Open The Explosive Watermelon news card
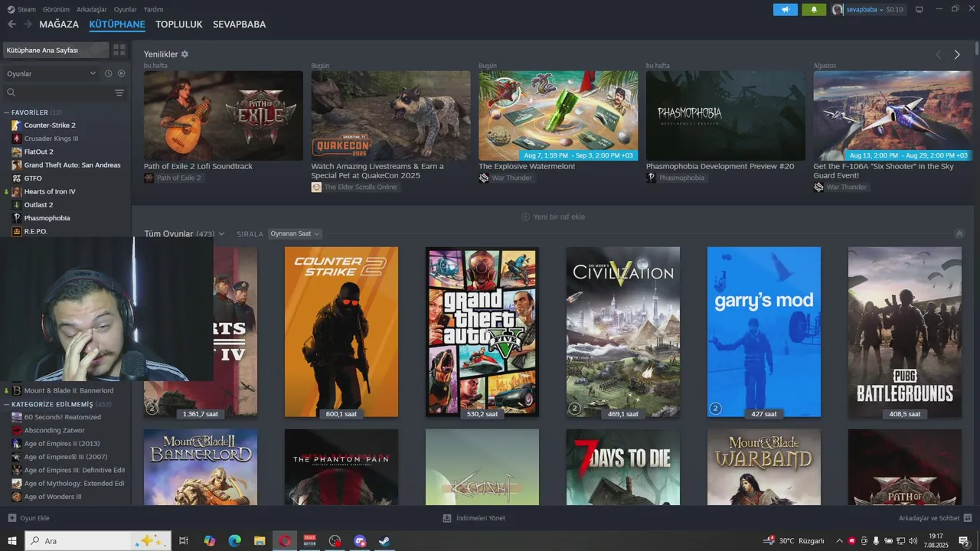Viewport: 980px width, 551px height. [x=558, y=116]
